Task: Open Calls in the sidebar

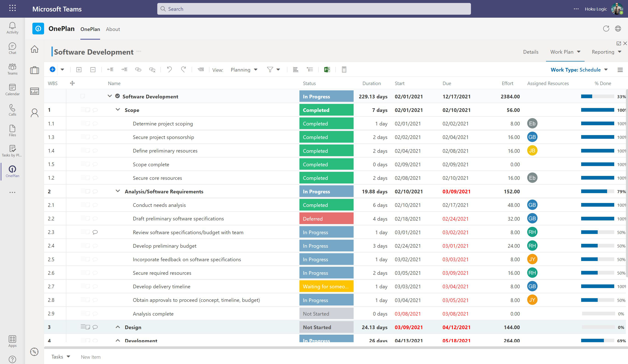Action: point(12,110)
